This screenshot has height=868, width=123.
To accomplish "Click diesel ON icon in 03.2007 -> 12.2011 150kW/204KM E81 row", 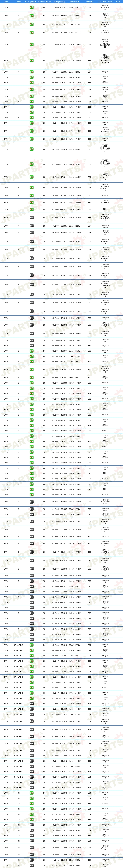I will tap(31, 275).
